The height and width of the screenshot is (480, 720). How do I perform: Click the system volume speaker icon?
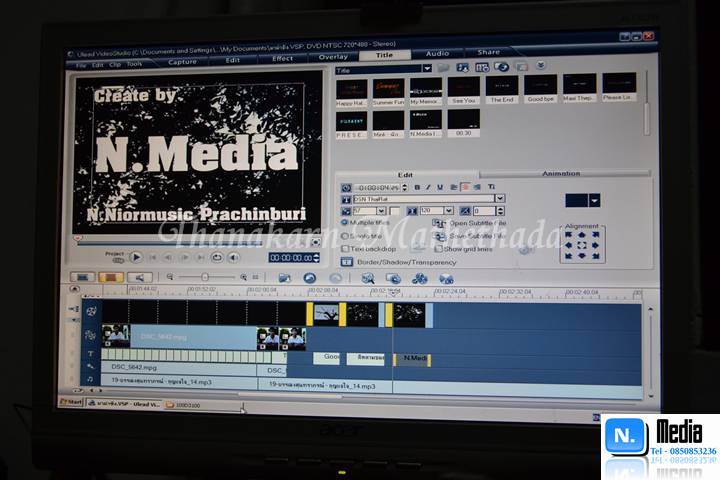tap(234, 258)
